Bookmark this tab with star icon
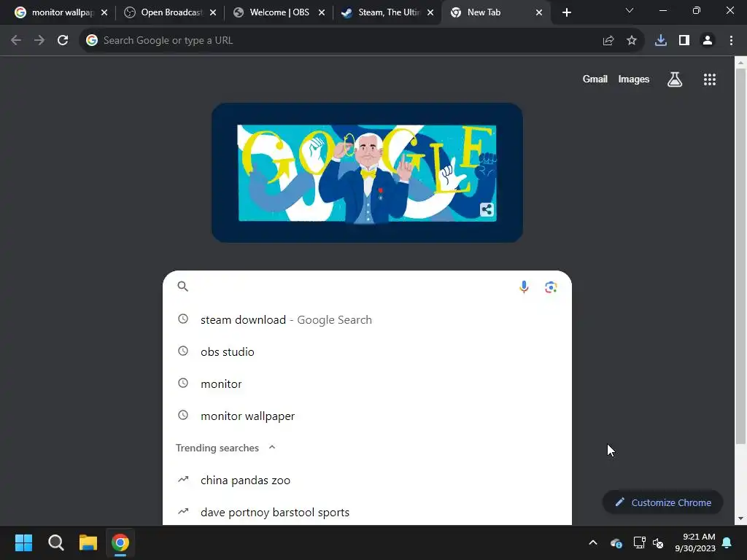The width and height of the screenshot is (747, 560). [631, 41]
